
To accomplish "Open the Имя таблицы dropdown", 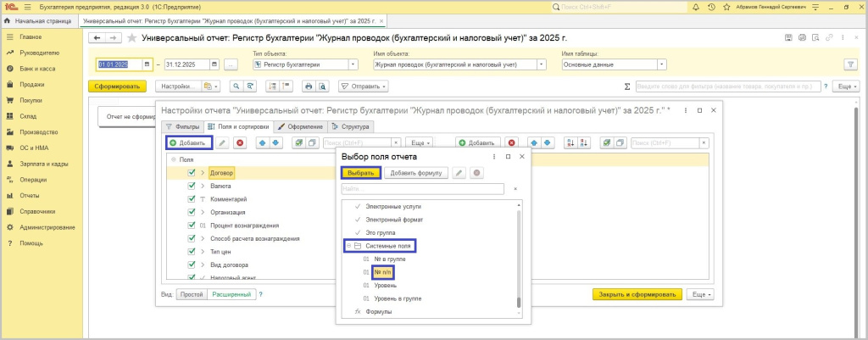I will tap(660, 64).
